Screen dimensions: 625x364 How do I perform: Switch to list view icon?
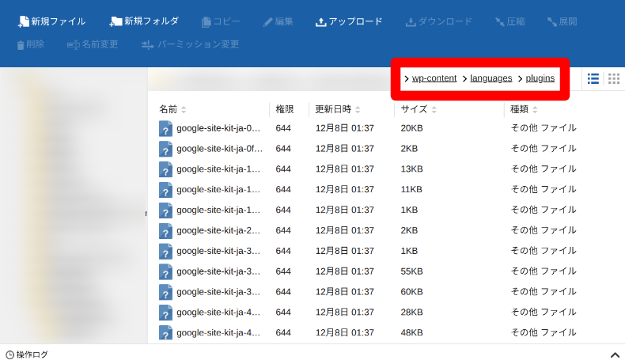[593, 79]
